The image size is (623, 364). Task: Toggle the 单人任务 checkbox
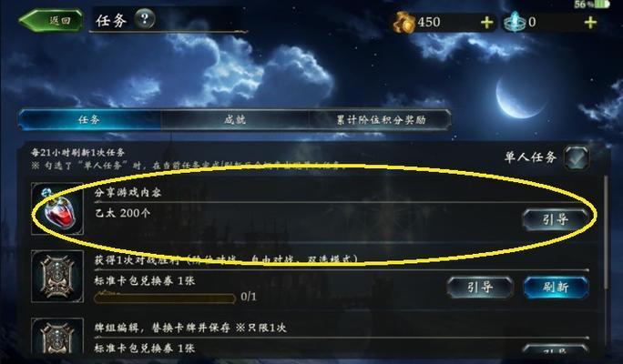[577, 157]
